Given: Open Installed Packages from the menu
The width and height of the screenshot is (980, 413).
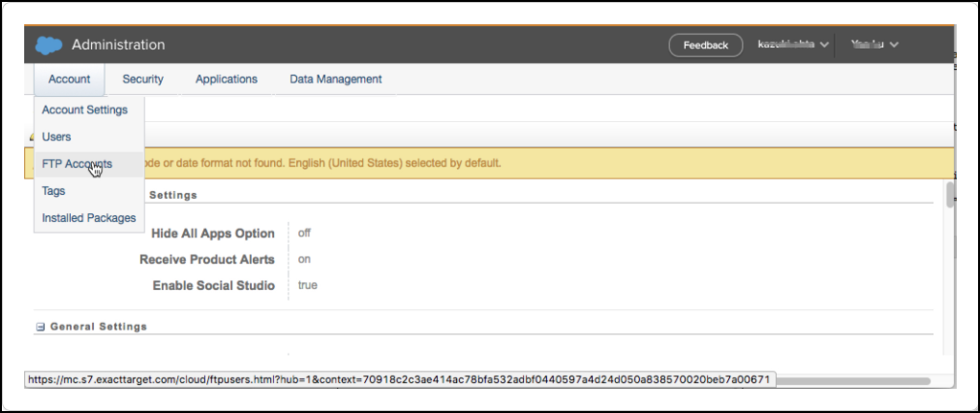Looking at the screenshot, I should (88, 218).
